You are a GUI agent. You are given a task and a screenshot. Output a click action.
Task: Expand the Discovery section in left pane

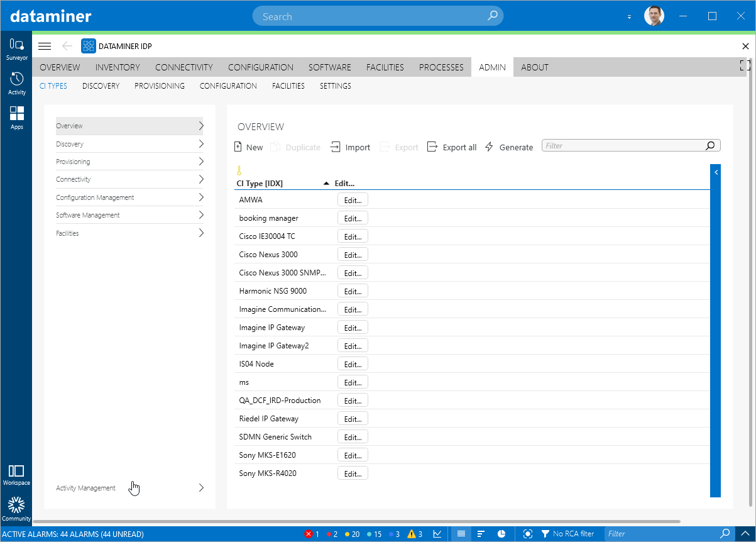tap(130, 144)
